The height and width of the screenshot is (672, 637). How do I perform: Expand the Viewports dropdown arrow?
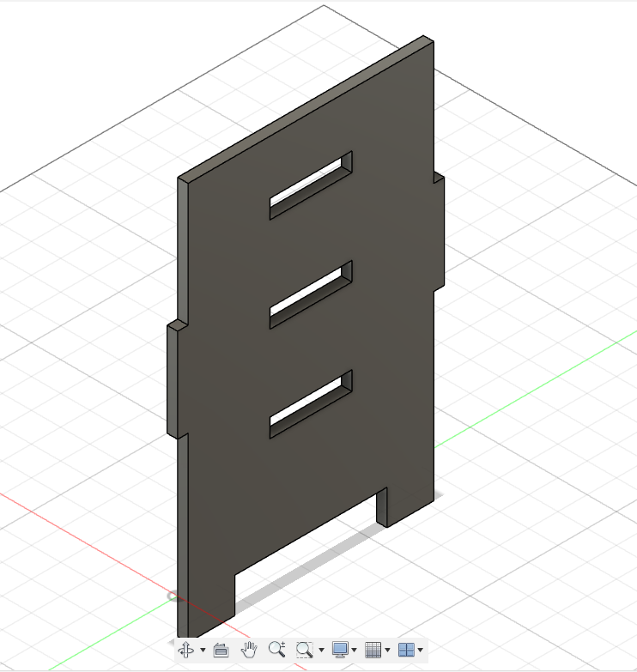point(421,651)
